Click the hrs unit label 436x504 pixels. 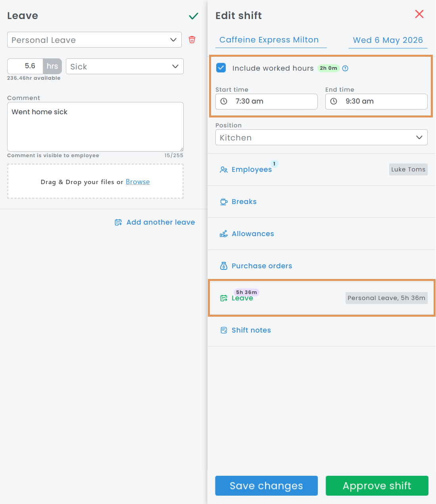[52, 66]
